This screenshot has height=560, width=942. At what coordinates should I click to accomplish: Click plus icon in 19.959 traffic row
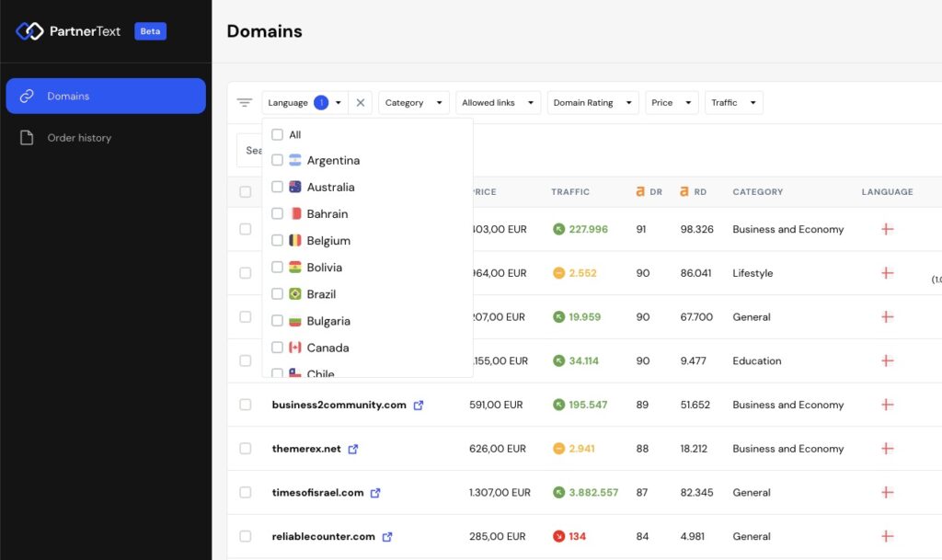click(888, 316)
